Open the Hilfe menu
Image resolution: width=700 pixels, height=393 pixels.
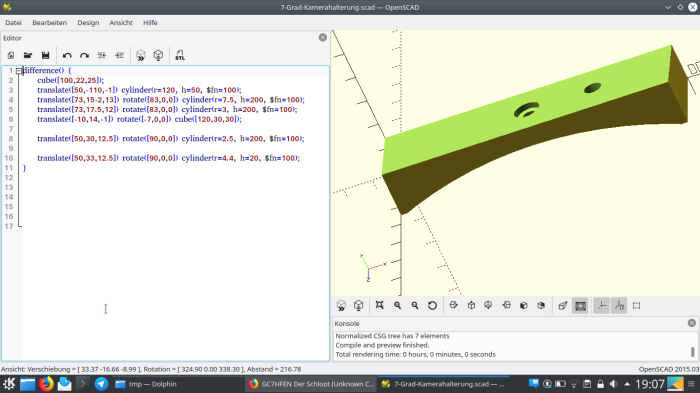point(150,23)
